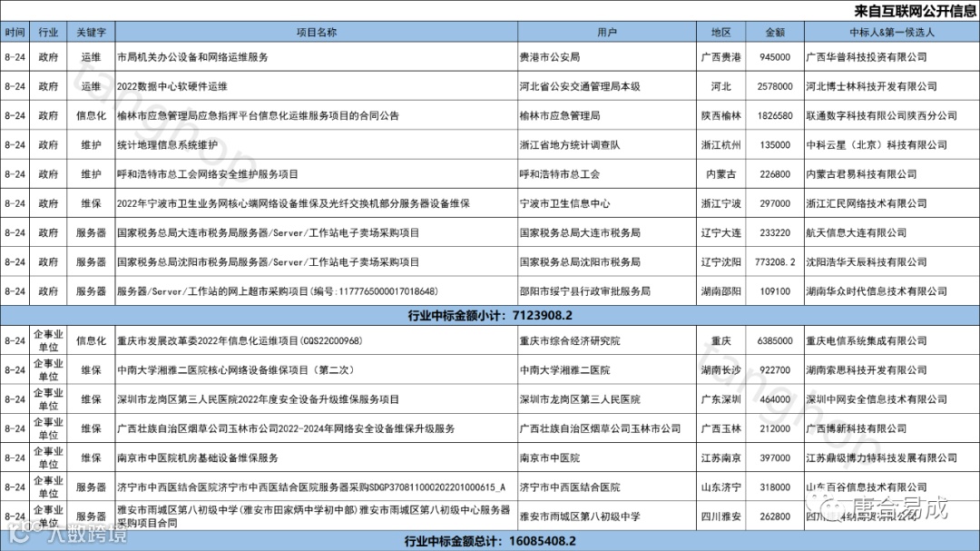
Task: Select the 国家税务总局沈阳市税务局服务器 project cell
Action: pyautogui.click(x=317, y=262)
